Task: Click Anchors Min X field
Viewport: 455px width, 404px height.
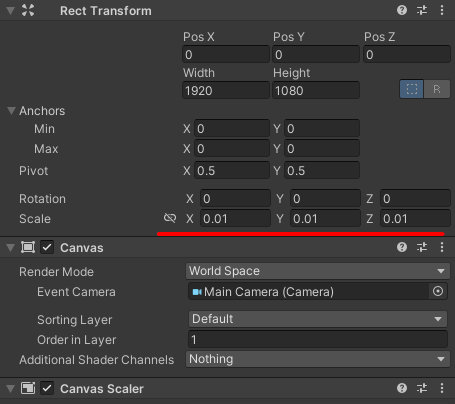Action: (x=232, y=129)
